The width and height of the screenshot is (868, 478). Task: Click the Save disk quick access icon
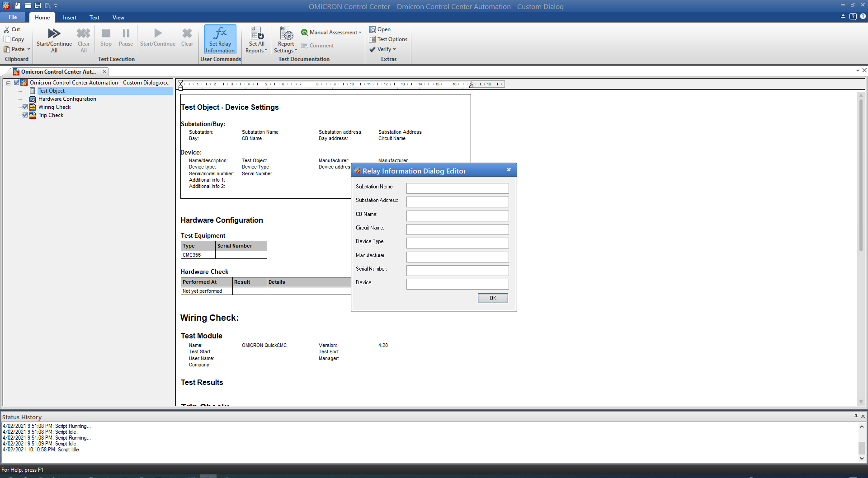[x=38, y=6]
